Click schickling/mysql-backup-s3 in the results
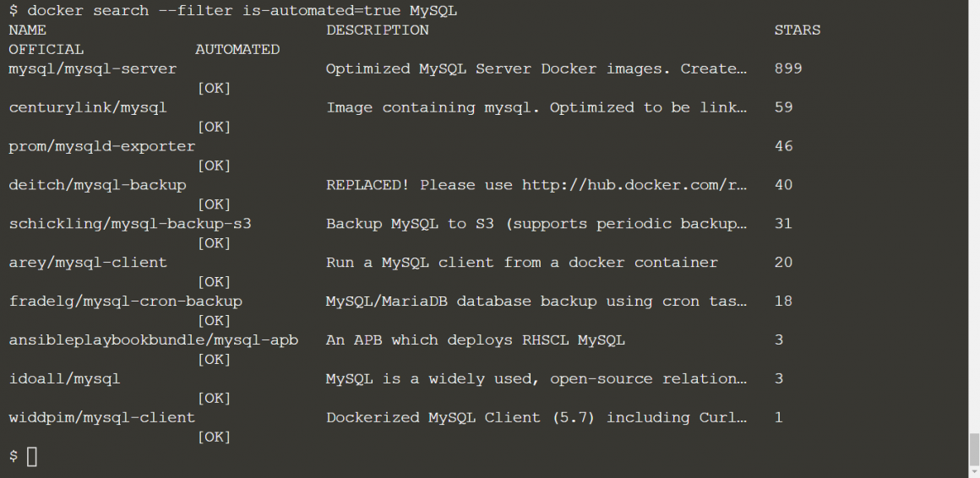Screen dimensions: 980x478 (130, 224)
